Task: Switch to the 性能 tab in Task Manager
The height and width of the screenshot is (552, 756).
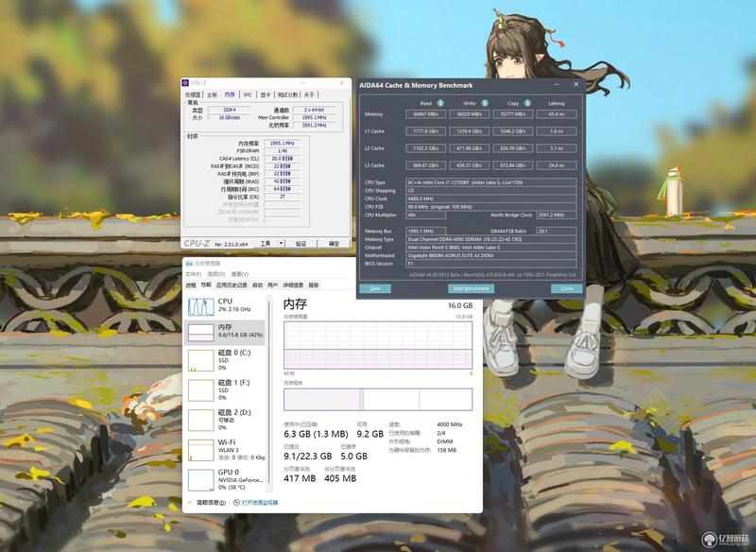Action: tap(206, 285)
